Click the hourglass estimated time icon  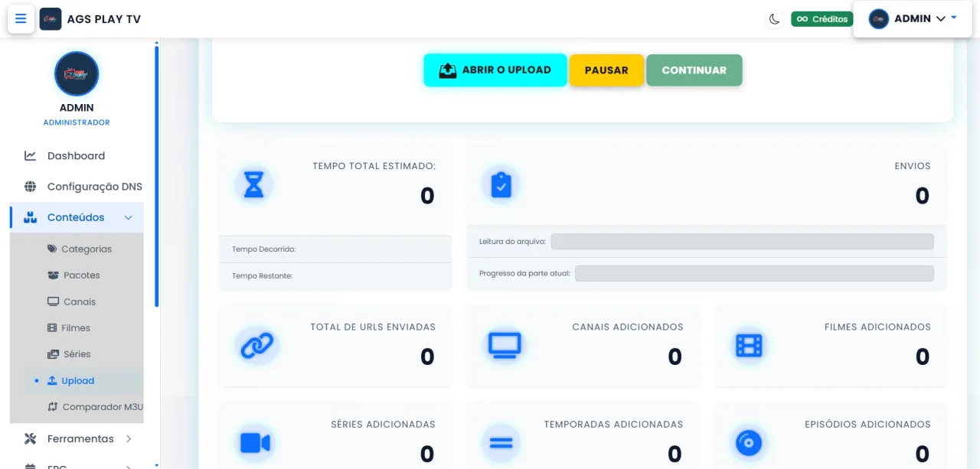pyautogui.click(x=253, y=184)
